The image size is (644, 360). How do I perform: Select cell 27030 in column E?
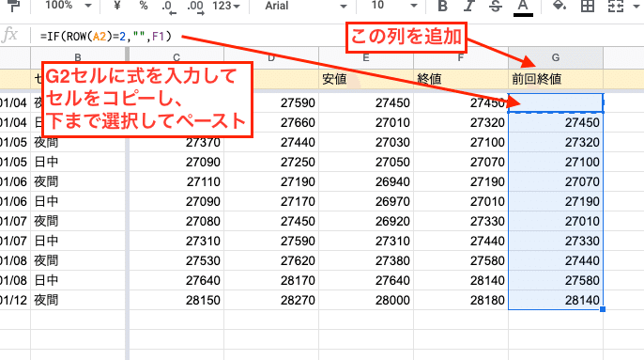tap(365, 142)
